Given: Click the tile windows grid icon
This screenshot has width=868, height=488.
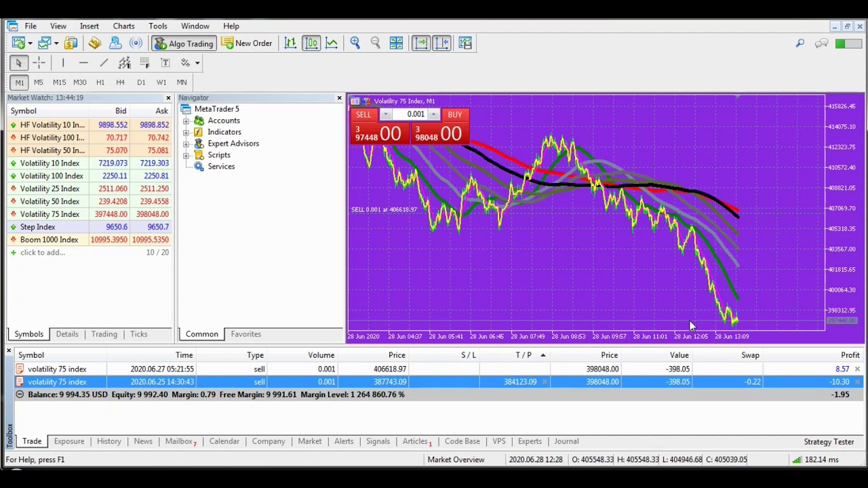Looking at the screenshot, I should point(396,43).
